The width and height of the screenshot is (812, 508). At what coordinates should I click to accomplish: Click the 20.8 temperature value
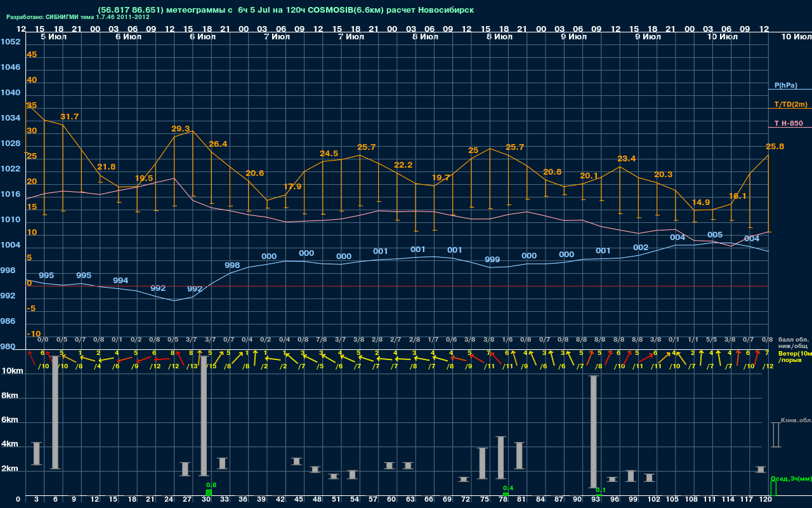(553, 172)
